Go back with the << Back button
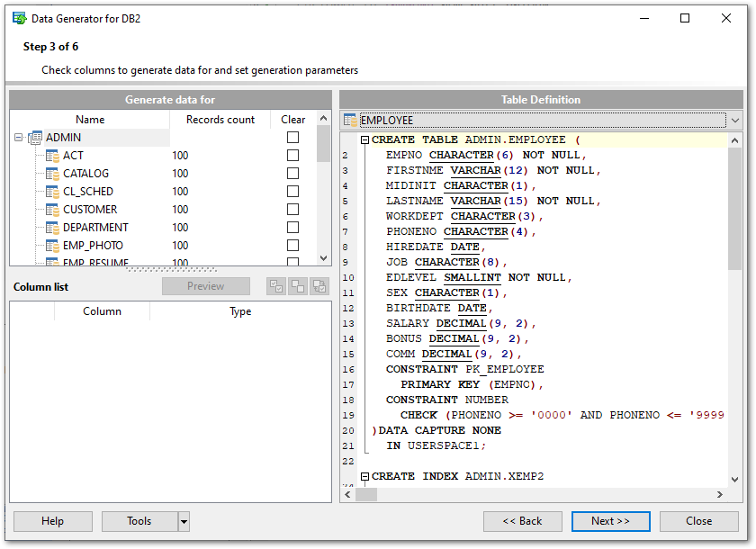This screenshot has width=756, height=549. click(523, 521)
